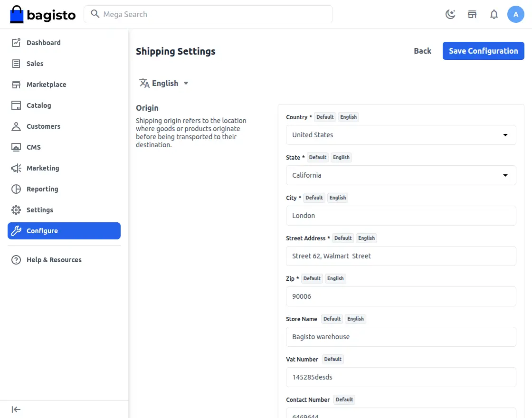Click the bagisto logo
This screenshot has height=418, width=532.
pos(43,14)
